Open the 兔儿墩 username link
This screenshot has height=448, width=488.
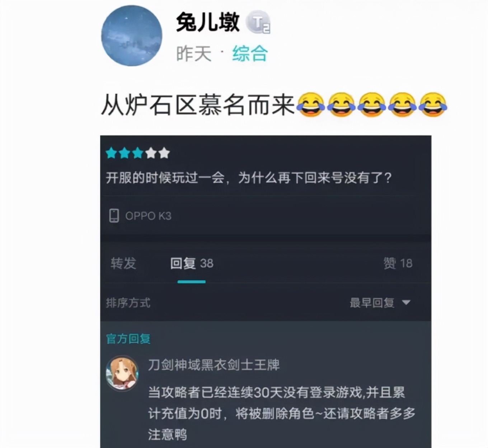click(208, 22)
